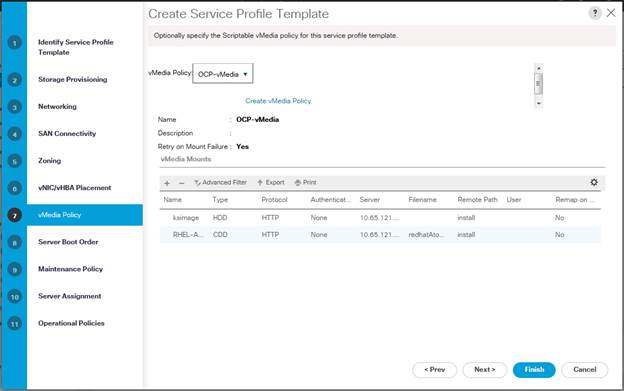The image size is (624, 391).
Task: Go to Server Boot Order step
Action: (68, 241)
